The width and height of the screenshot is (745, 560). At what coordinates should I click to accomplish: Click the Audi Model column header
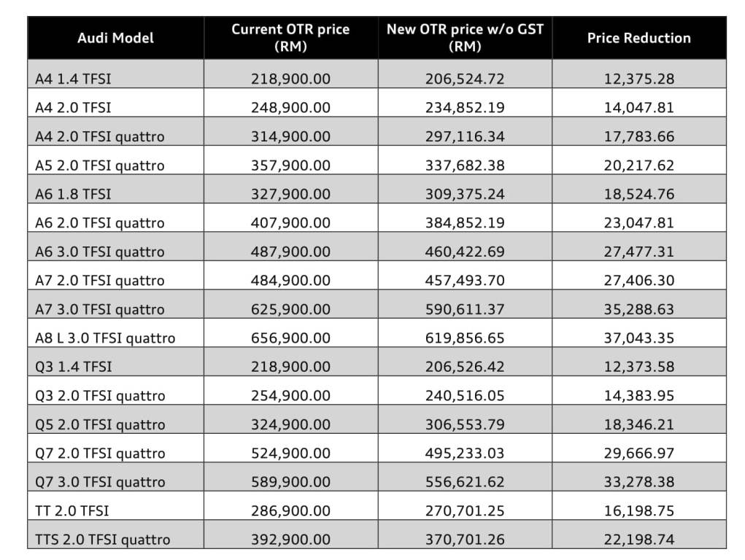(x=115, y=38)
